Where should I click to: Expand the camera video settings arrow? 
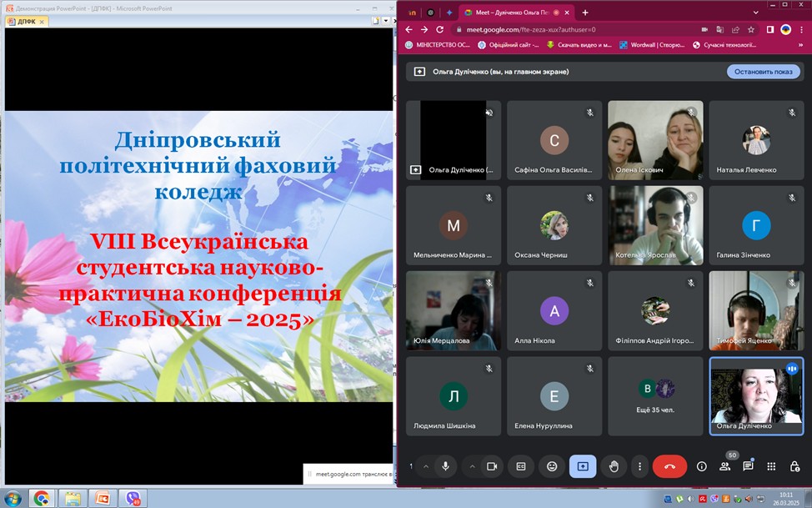(472, 466)
